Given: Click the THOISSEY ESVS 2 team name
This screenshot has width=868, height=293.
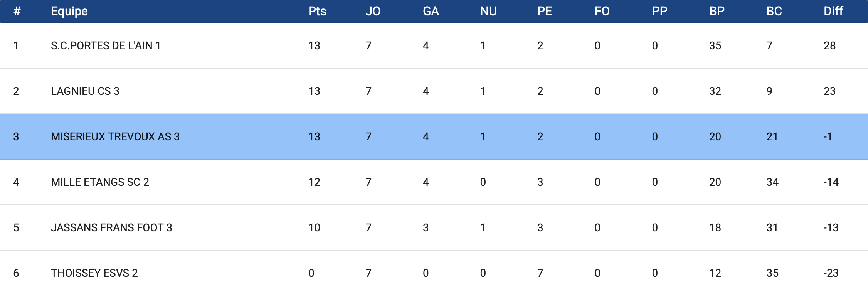Looking at the screenshot, I should tap(94, 273).
